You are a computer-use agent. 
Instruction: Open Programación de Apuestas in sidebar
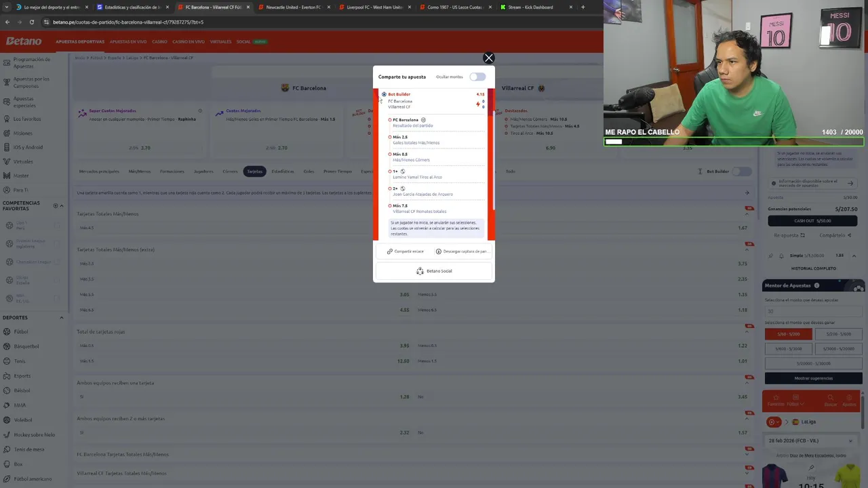(32, 62)
